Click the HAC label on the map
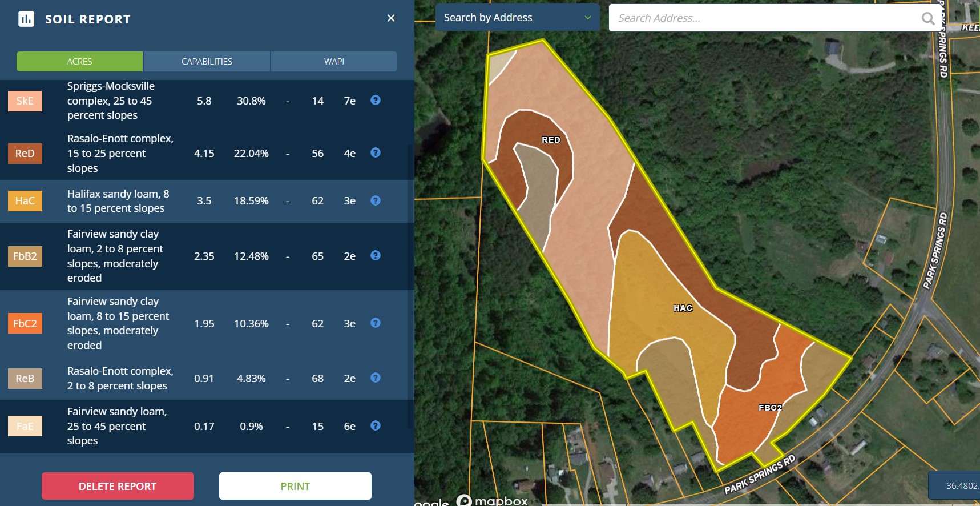 [683, 308]
